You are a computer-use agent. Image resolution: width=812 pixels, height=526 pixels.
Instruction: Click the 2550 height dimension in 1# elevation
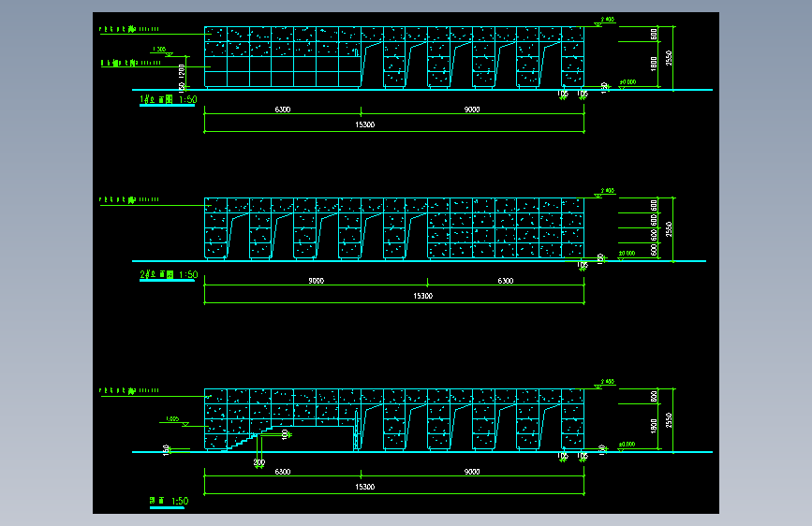(x=669, y=58)
